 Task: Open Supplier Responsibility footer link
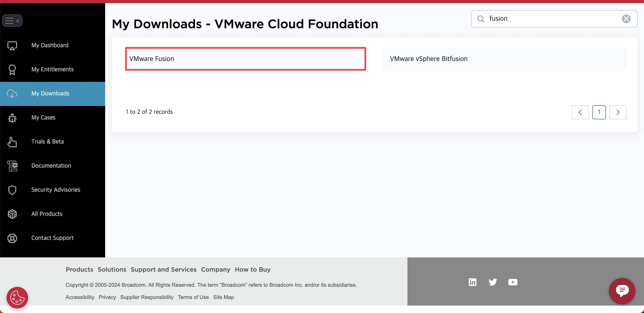147,297
